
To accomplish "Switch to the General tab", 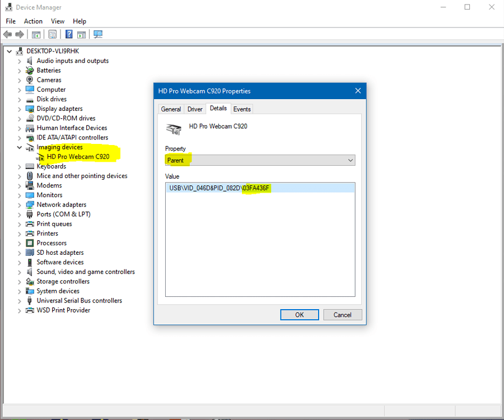I will pos(171,109).
